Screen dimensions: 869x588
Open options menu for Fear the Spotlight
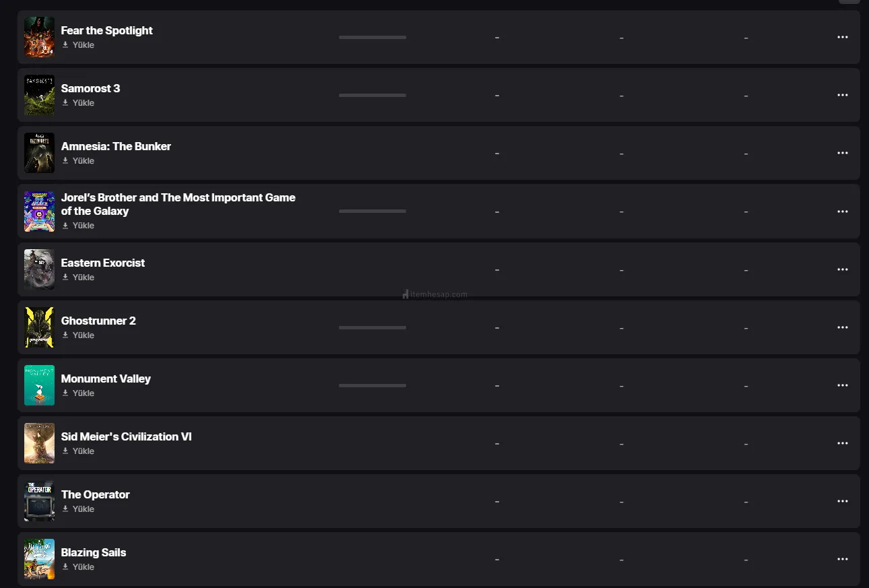[842, 37]
